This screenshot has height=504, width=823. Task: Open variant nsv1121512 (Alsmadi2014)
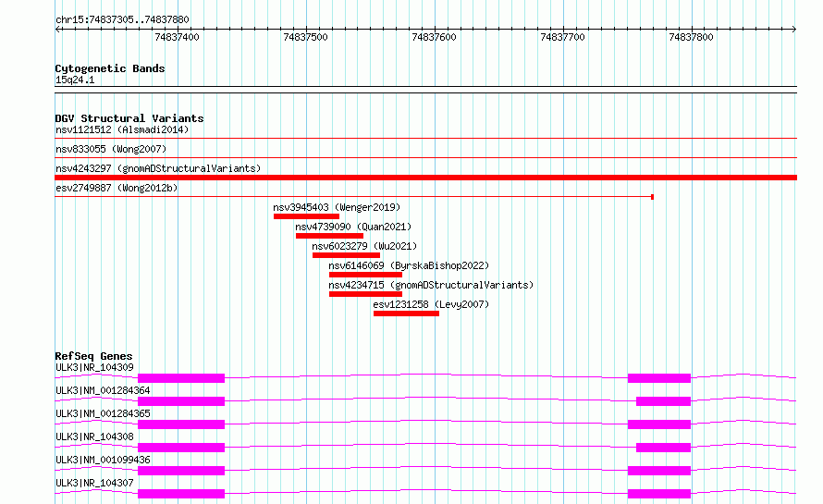click(x=122, y=129)
